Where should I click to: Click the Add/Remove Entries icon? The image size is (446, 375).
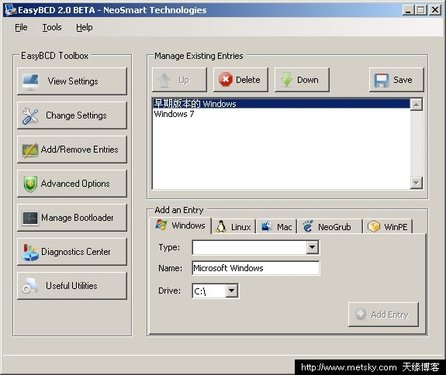point(30,150)
